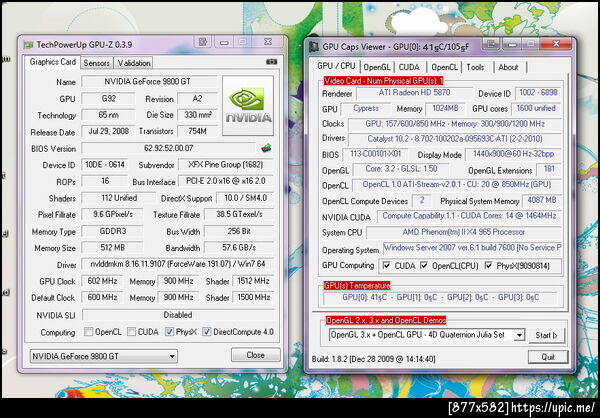This screenshot has width=600, height=418.
Task: Click the 112 Unified shaders value
Action: (x=119, y=198)
